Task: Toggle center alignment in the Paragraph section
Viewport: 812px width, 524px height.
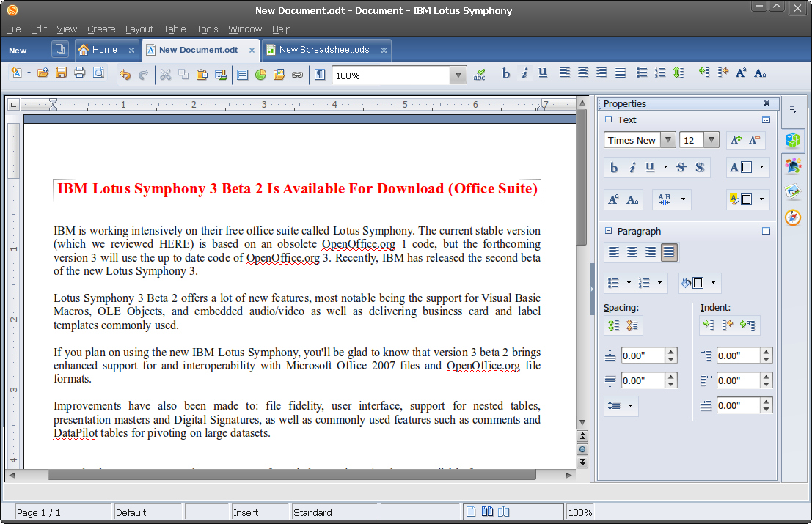Action: (x=632, y=252)
